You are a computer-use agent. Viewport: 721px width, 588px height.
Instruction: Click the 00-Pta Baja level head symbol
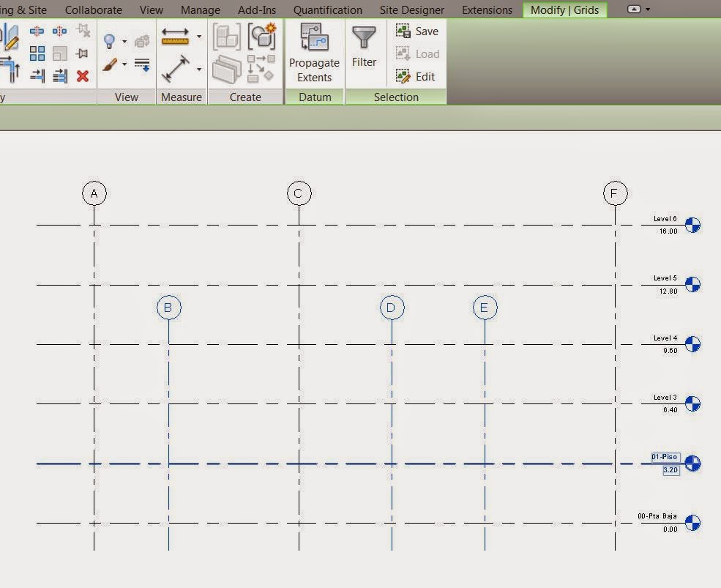pyautogui.click(x=692, y=523)
